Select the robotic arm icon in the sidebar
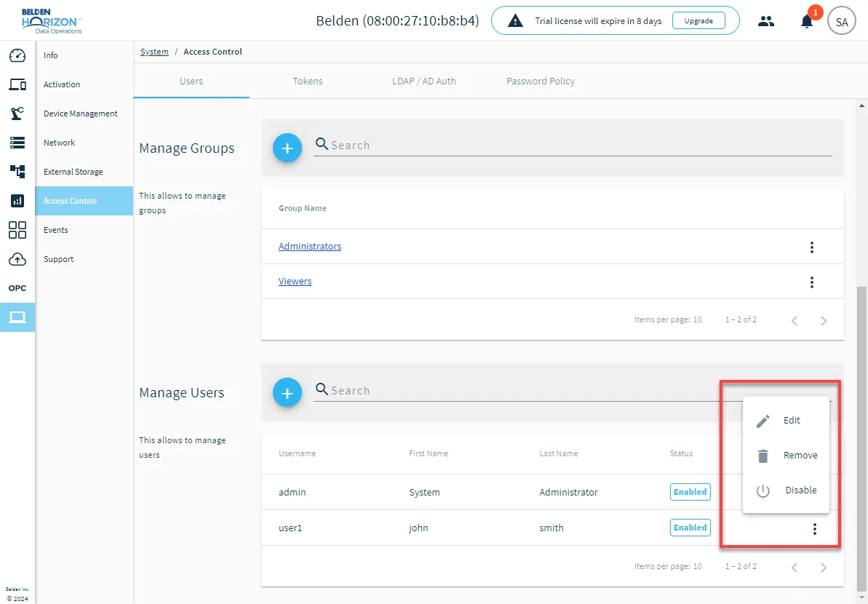868x604 pixels. (x=17, y=114)
